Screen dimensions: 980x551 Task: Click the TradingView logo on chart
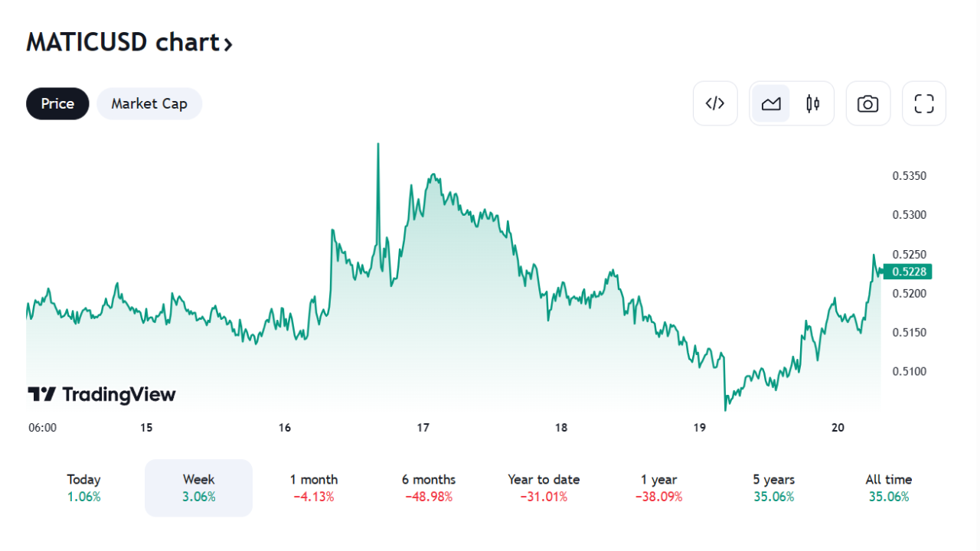tap(102, 394)
